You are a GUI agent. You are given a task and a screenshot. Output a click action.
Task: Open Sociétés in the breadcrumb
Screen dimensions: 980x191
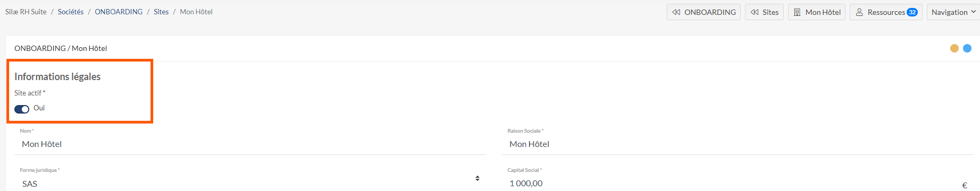(x=71, y=12)
